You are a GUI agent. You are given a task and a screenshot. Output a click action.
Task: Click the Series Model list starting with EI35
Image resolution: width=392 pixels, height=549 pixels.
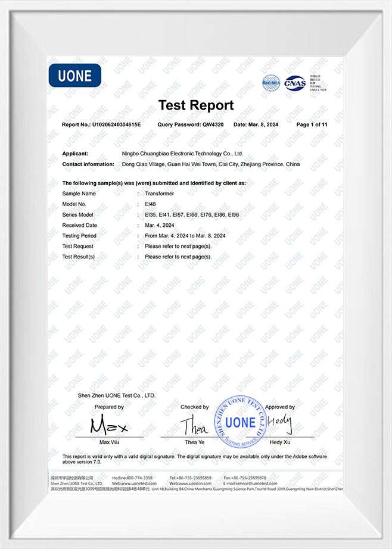(x=191, y=214)
